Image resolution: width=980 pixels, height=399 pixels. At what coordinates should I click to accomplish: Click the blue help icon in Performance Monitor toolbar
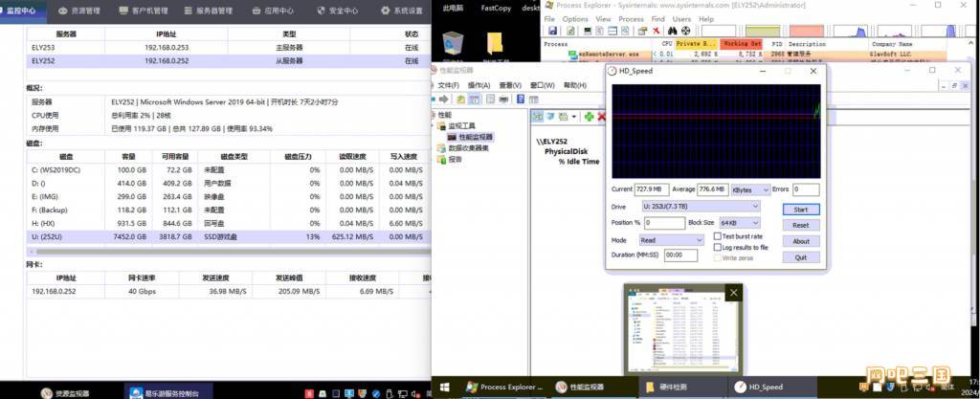tap(521, 100)
